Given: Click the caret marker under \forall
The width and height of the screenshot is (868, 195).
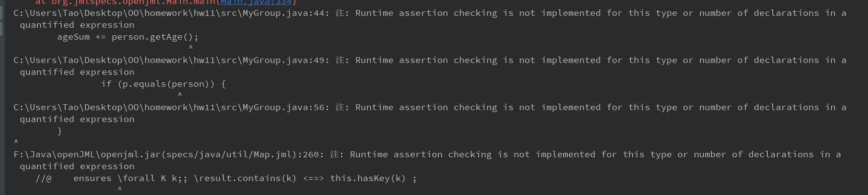Looking at the screenshot, I should point(120,189).
